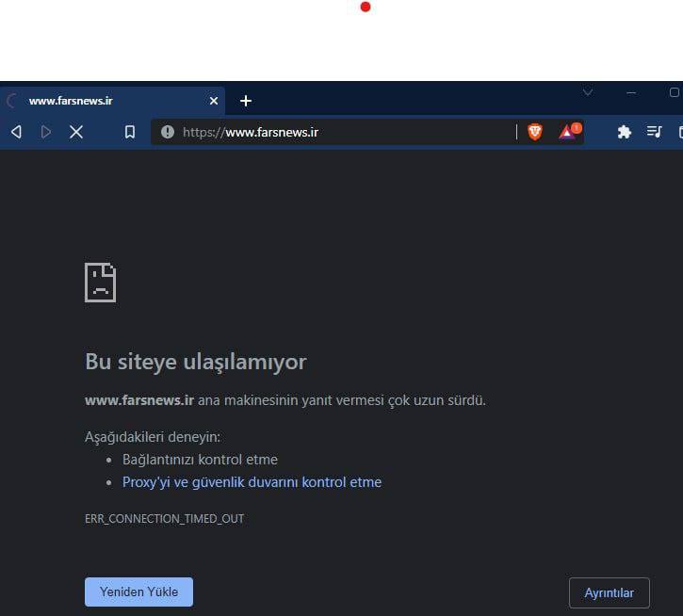Click the Bu siteye ulaşılamıyor heading
Screen dimensions: 683x616
[x=196, y=362]
